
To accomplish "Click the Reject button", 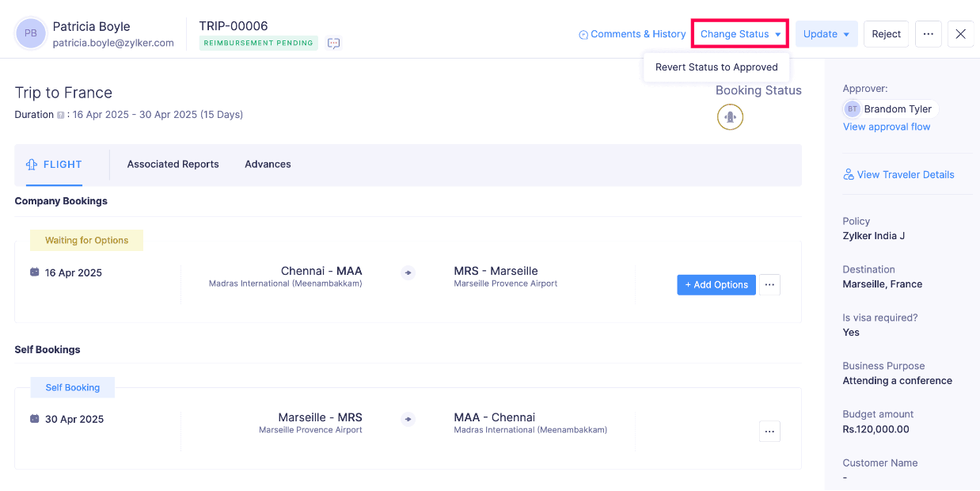I will [x=886, y=34].
